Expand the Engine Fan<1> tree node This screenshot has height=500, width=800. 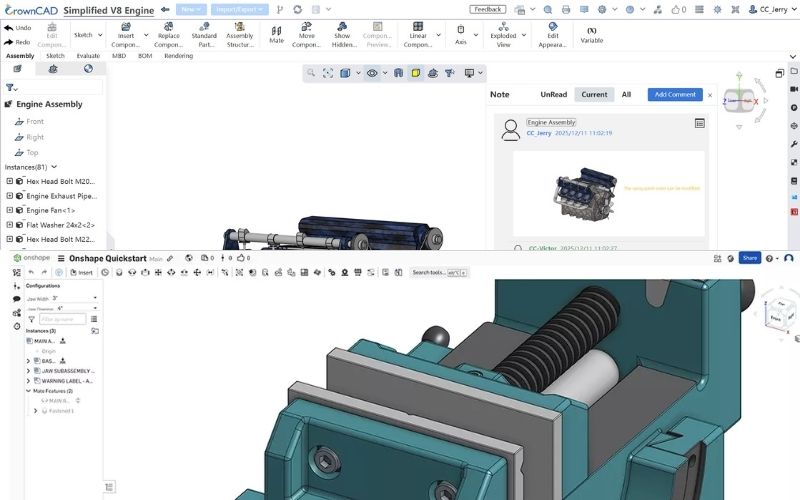(9, 210)
